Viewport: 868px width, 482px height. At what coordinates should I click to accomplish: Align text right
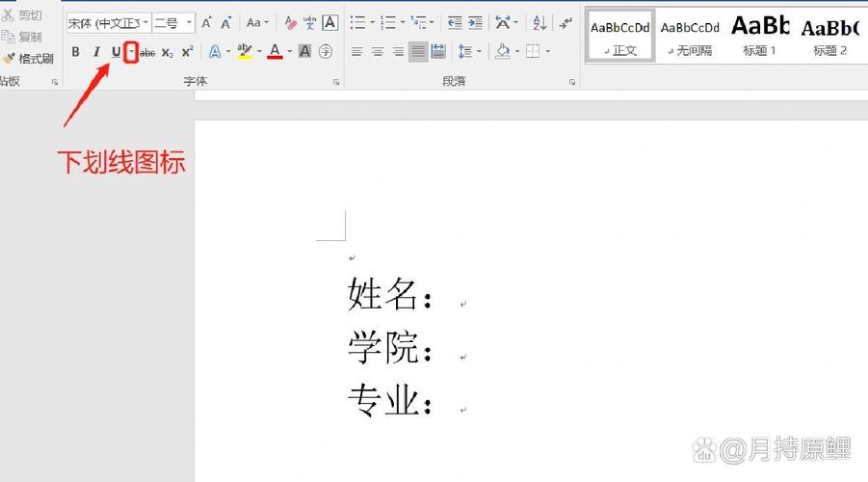click(x=398, y=52)
